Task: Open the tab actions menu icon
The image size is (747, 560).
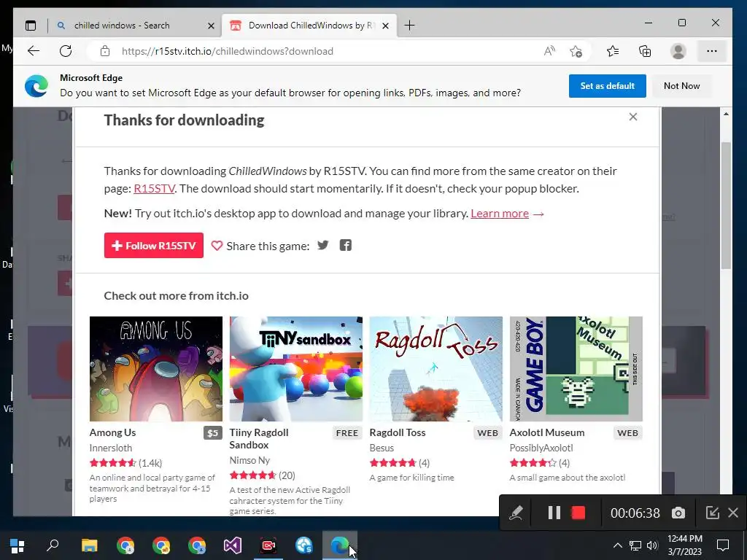Action: 31,26
